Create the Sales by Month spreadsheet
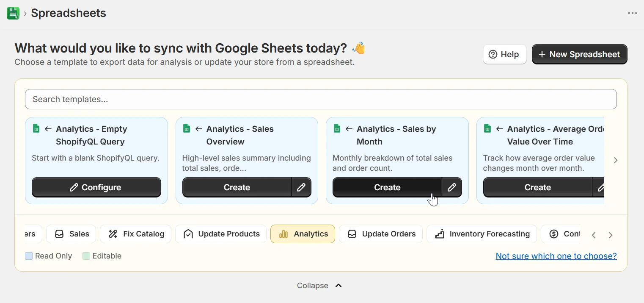This screenshot has height=303, width=644. coord(387,187)
